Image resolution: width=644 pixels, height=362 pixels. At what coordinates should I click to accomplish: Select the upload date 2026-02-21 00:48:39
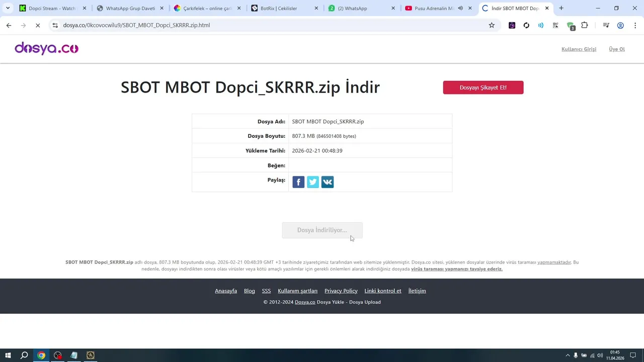317,151
